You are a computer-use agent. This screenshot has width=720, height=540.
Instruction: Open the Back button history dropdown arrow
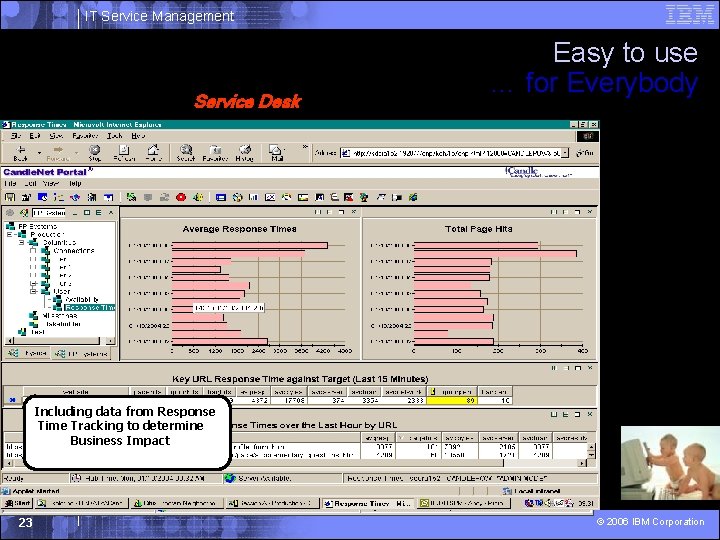(x=39, y=152)
